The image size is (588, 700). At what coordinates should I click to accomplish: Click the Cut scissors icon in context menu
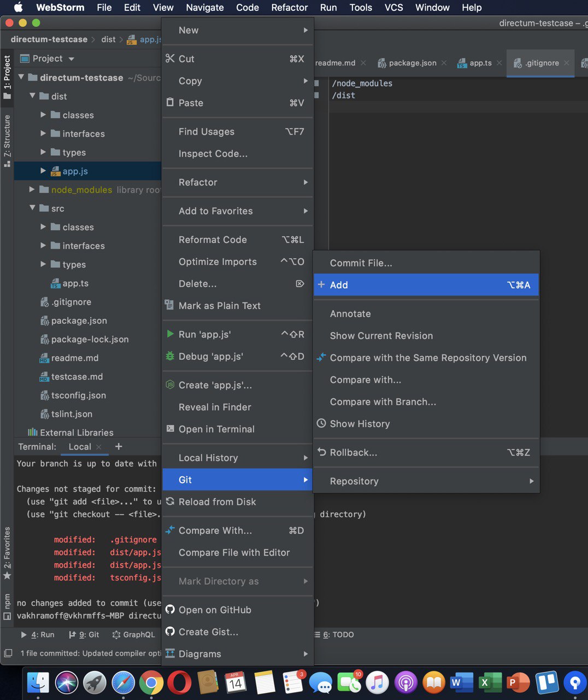(170, 59)
